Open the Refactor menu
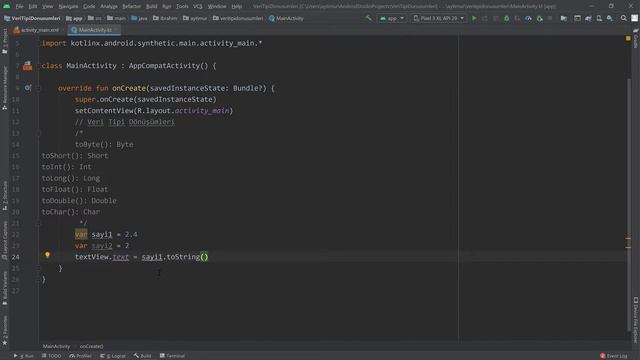Viewport: 640px width, 360px height. (x=131, y=7)
